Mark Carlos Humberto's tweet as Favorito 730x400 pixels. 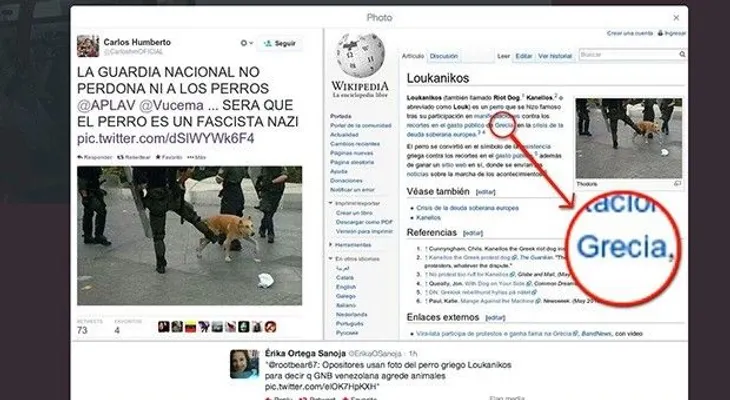(x=169, y=157)
